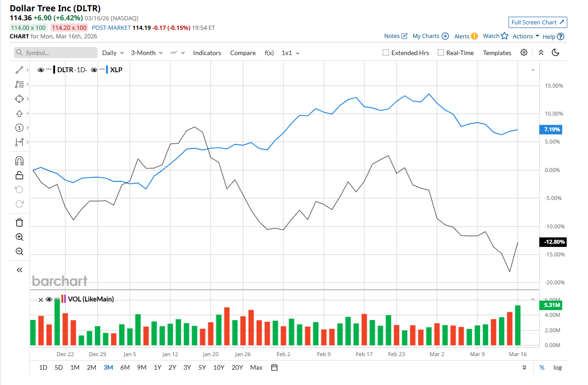Open the Actions dropdown menu
This screenshot has width=588, height=385.
[526, 36]
